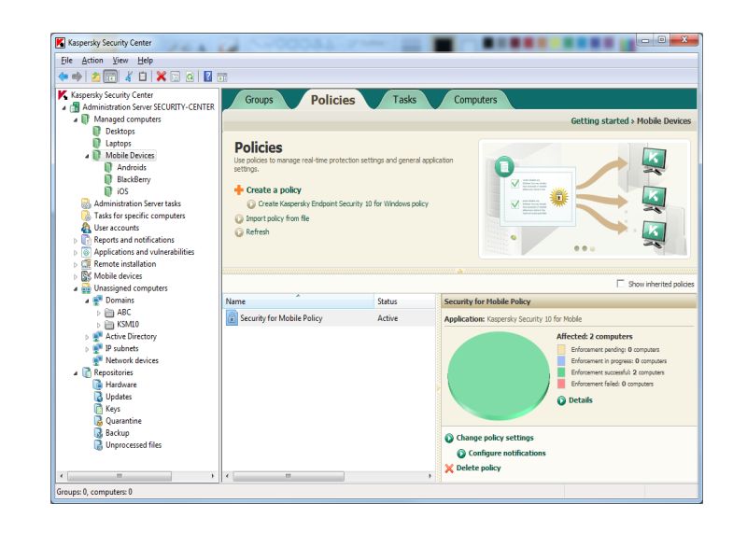
Task: Click the BlackBerry group icon
Action: tap(108, 179)
